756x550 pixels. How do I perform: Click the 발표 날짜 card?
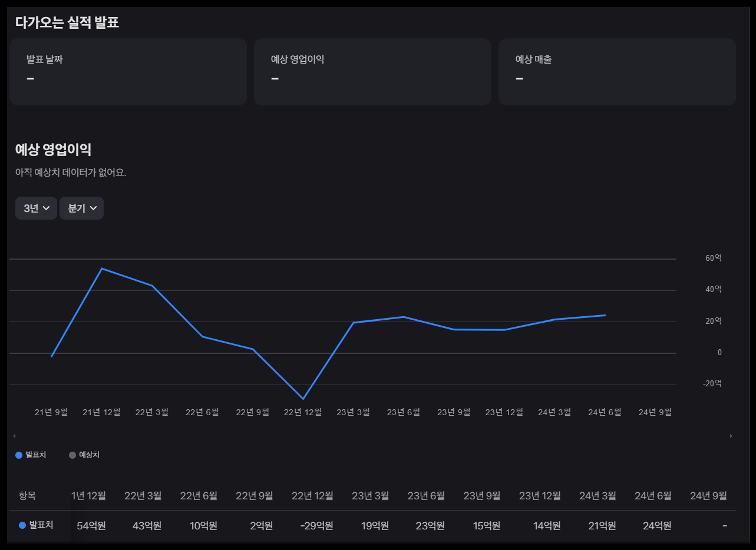tap(128, 72)
